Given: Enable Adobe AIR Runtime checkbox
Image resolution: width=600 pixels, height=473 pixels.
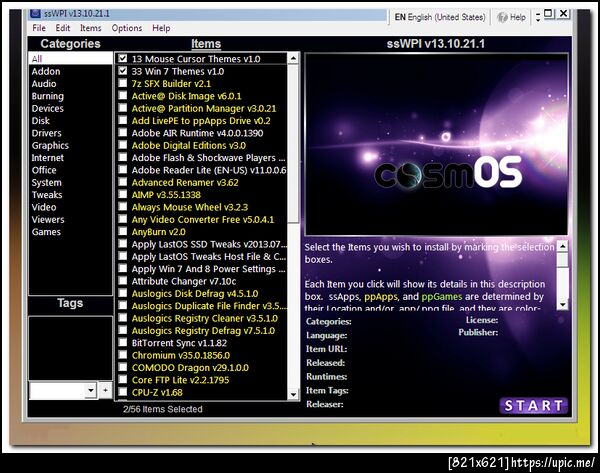Looking at the screenshot, I should [x=122, y=133].
